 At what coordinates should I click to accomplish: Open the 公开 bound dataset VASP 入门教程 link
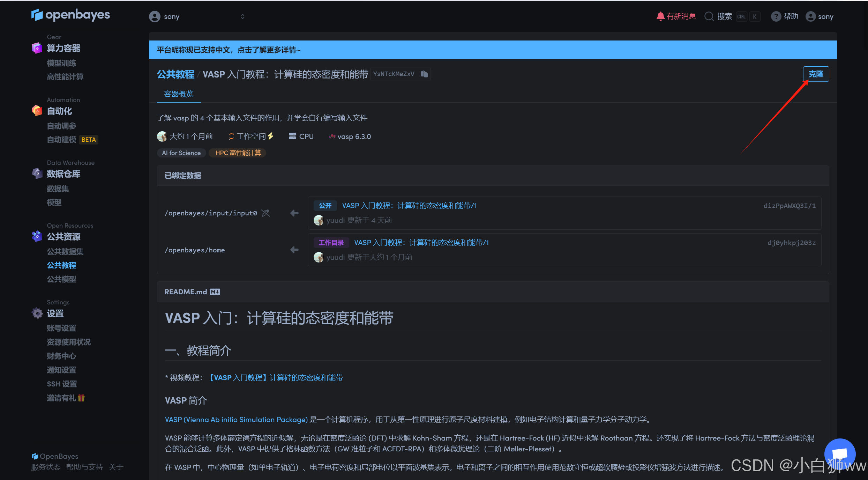[409, 206]
